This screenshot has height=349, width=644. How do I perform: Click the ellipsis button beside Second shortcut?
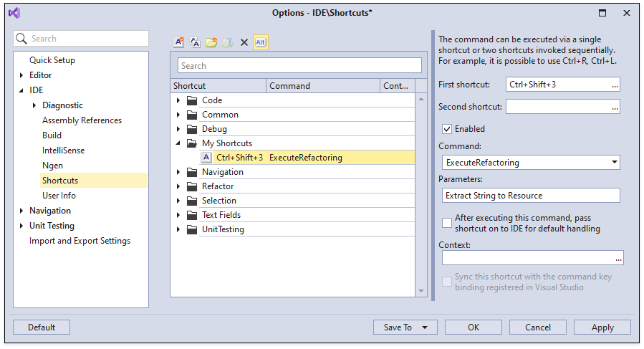click(615, 107)
